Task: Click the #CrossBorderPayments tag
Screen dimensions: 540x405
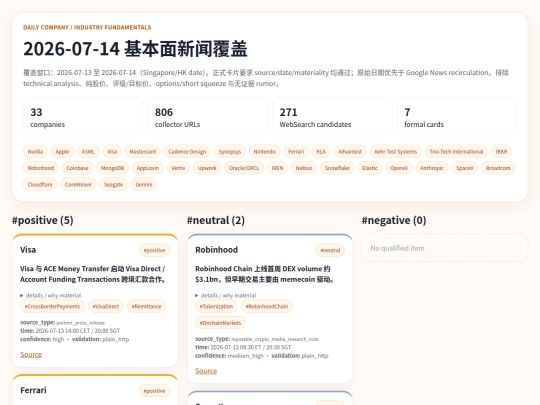Action: pyautogui.click(x=52, y=307)
